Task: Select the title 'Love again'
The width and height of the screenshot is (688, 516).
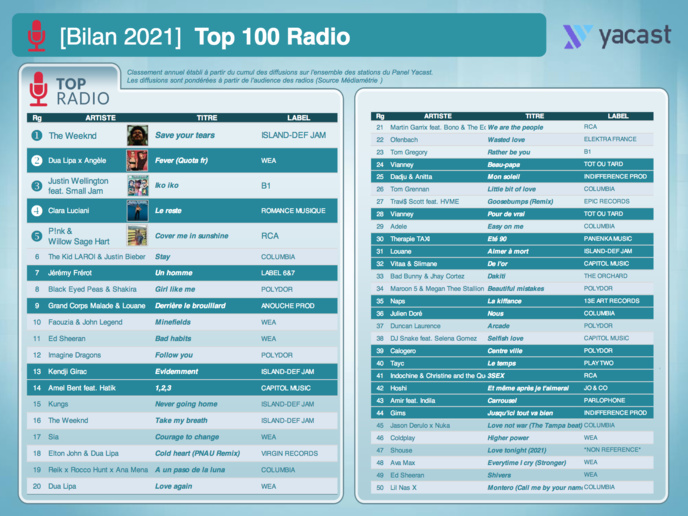Action: click(173, 486)
